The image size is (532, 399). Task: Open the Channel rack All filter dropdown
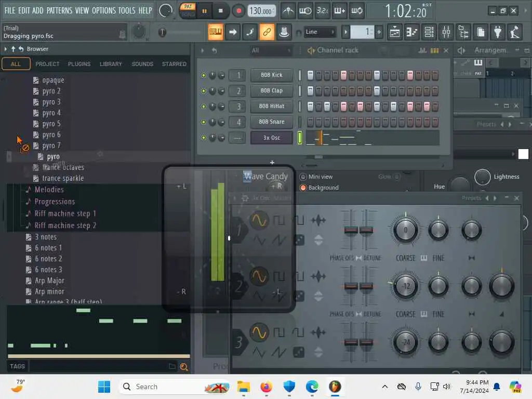[271, 50]
